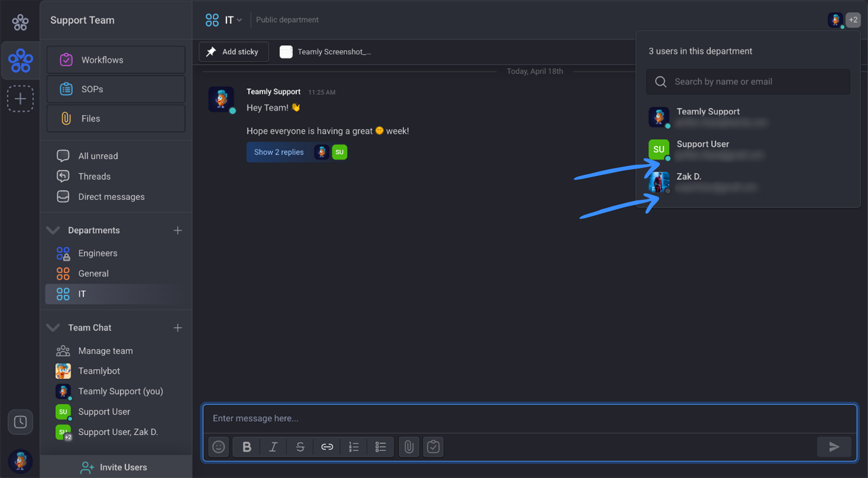This screenshot has height=478, width=868.
Task: Collapse the Team Chat section
Action: [x=53, y=328]
